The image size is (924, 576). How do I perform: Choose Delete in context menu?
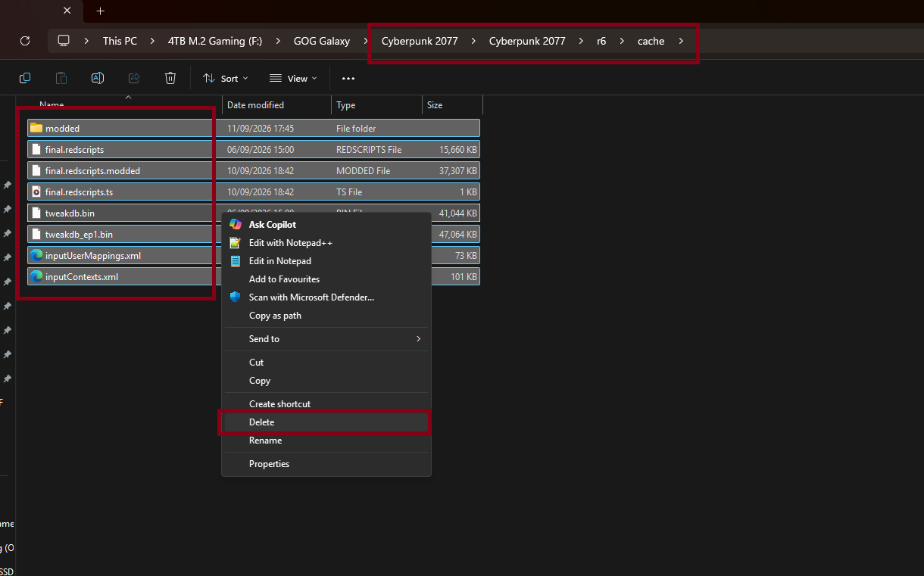326,422
